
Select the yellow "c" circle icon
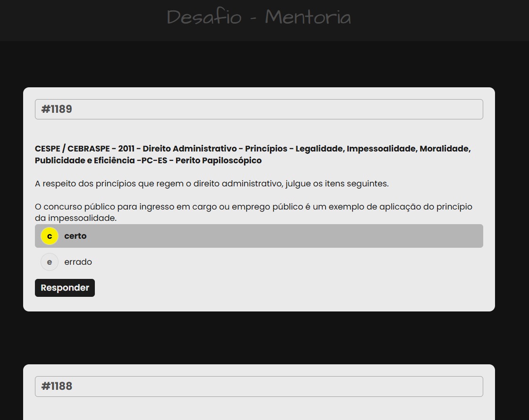point(50,236)
